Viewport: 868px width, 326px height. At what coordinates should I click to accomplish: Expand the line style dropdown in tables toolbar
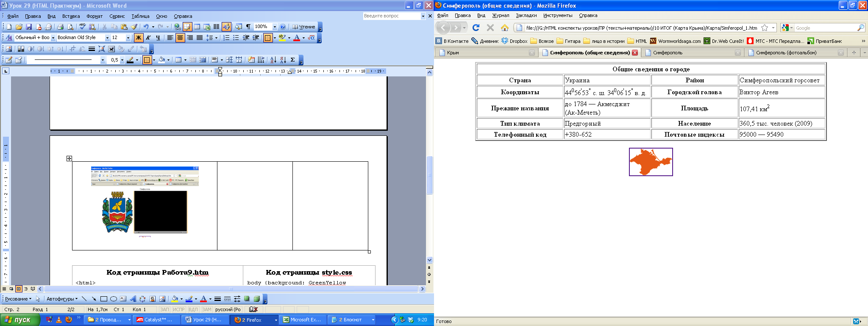tap(103, 60)
